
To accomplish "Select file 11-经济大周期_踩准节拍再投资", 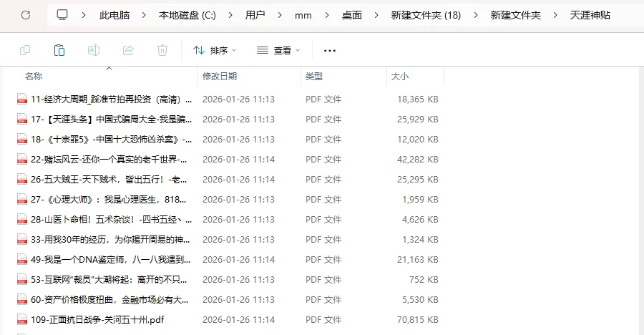I will [x=112, y=99].
